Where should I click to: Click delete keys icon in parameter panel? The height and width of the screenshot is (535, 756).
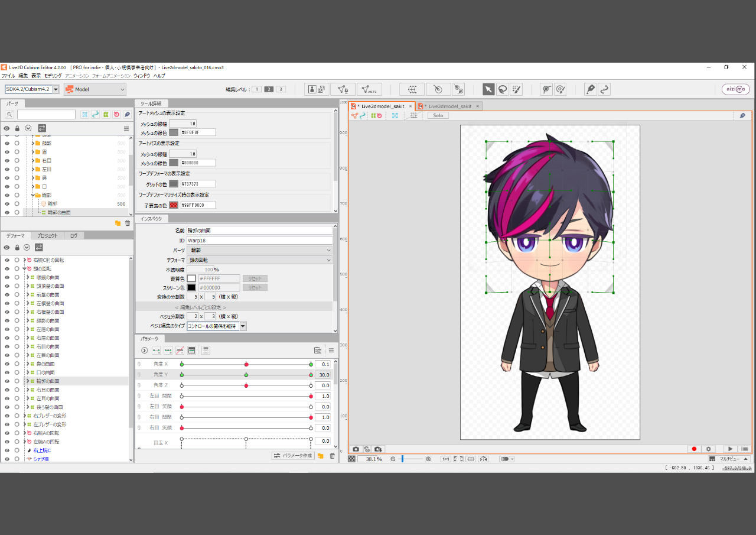pyautogui.click(x=180, y=350)
